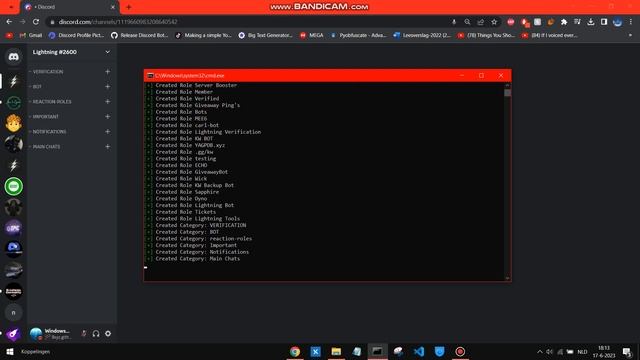The image size is (640, 360).
Task: Open the Extensions puzzle icon
Action: point(564,22)
